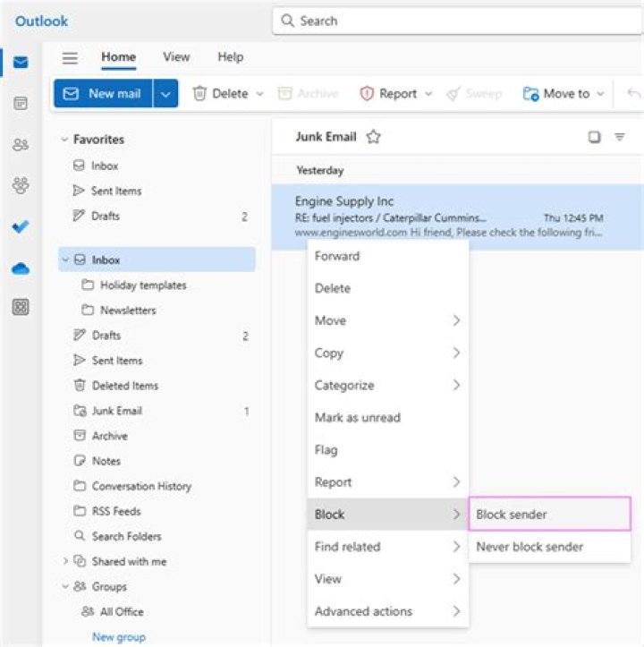Viewport: 644px width, 647px height.
Task: Star the Junk Email folder as favorite
Action: (x=374, y=137)
